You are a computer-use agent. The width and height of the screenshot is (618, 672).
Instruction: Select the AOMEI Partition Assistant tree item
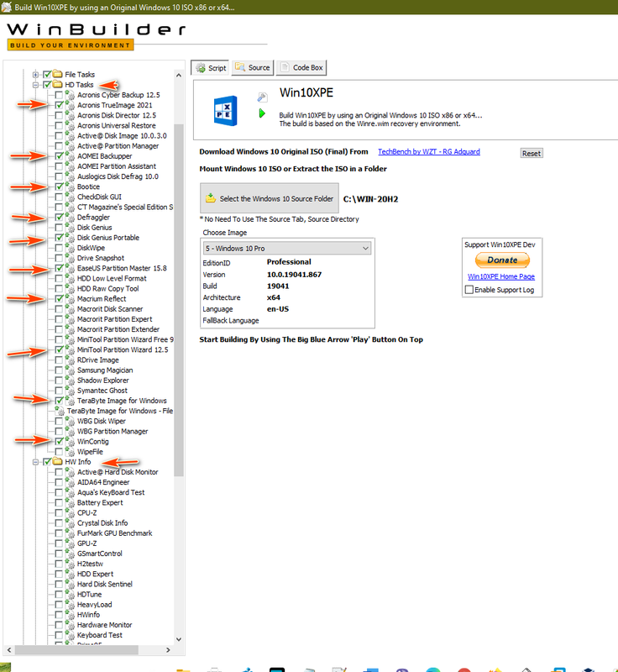click(117, 166)
